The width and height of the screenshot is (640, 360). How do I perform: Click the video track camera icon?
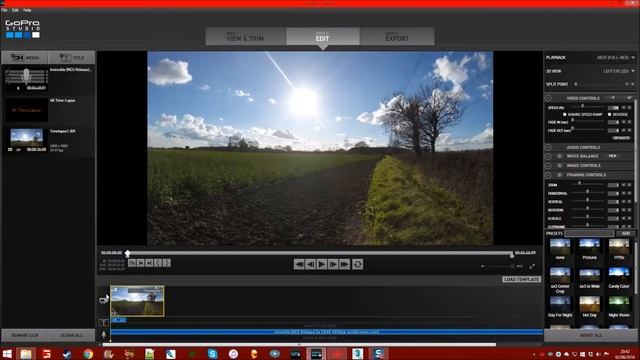104,300
